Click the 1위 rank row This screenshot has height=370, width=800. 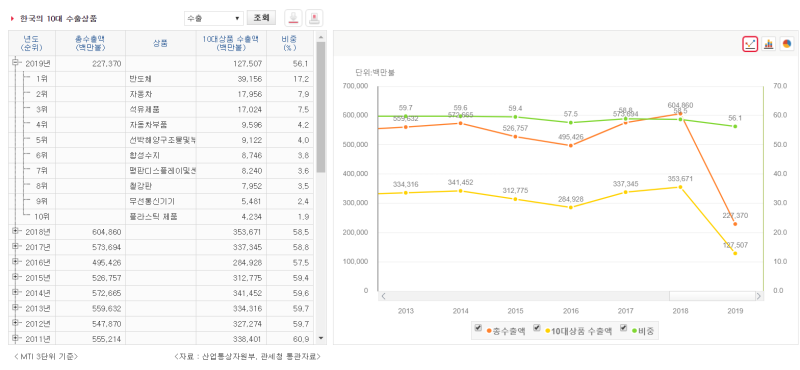161,79
